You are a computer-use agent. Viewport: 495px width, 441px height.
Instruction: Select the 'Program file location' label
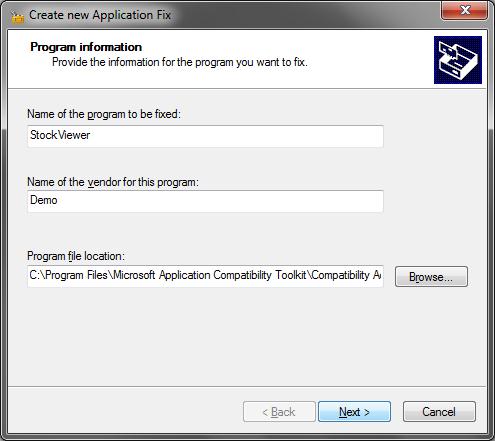click(76, 256)
